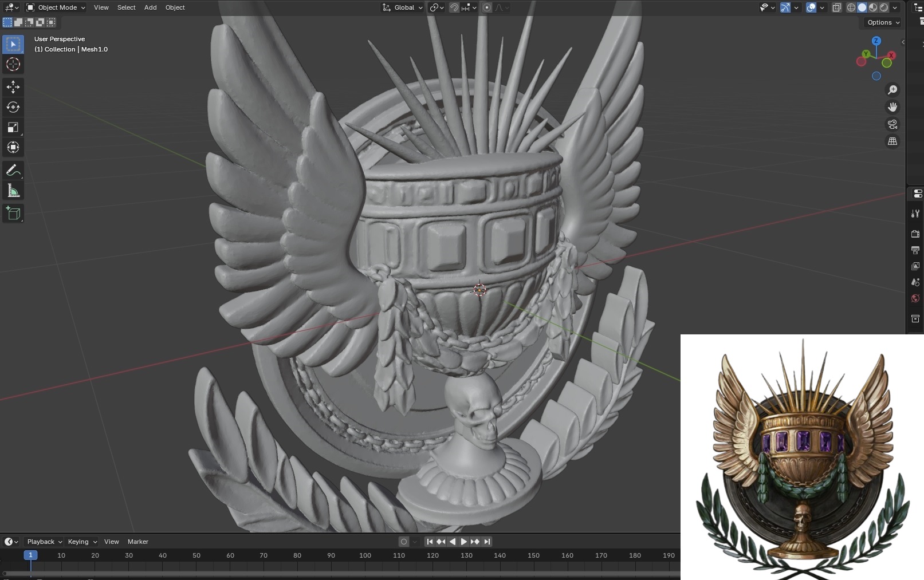Open the viewport shading options arrow
The width and height of the screenshot is (924, 580).
click(x=895, y=7)
